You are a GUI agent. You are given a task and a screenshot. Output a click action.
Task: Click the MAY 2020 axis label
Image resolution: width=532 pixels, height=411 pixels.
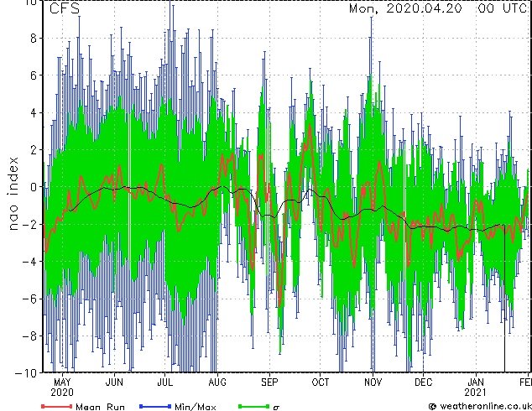click(62, 388)
